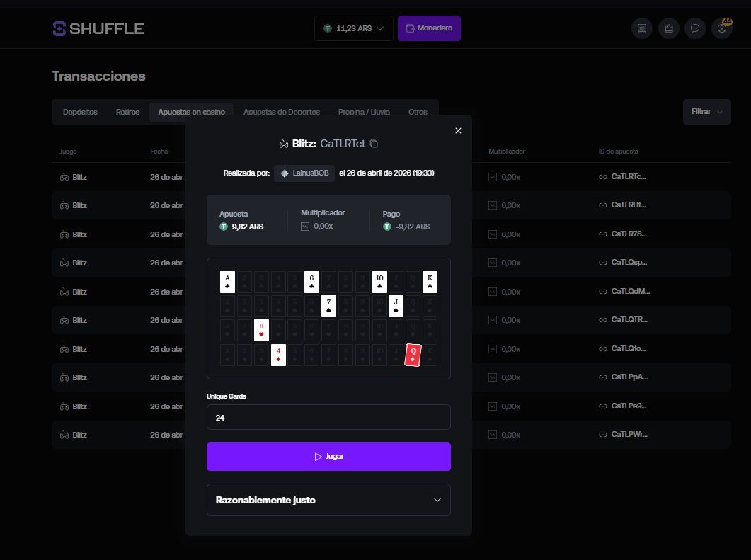Expand the Razonablemente justo section

(x=328, y=500)
